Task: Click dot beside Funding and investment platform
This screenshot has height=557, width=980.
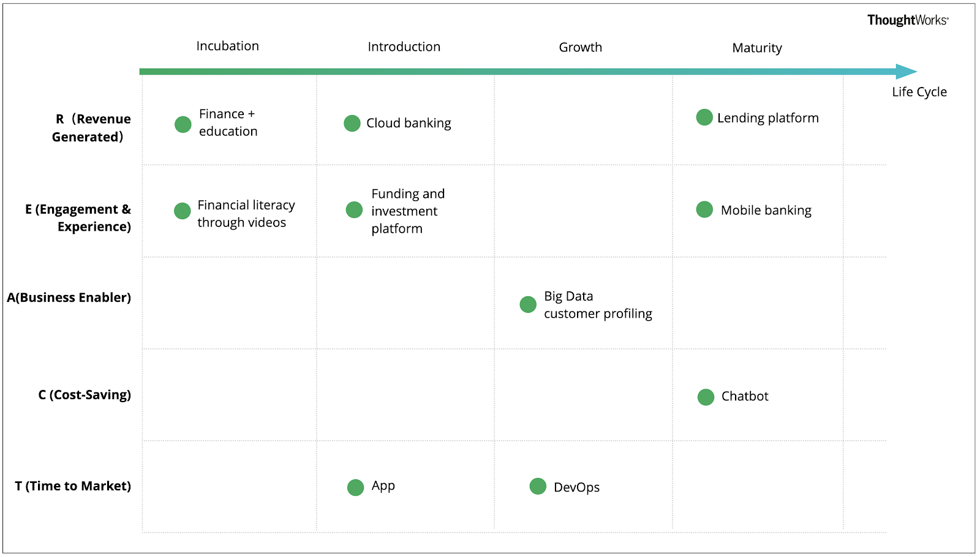Action: click(354, 210)
